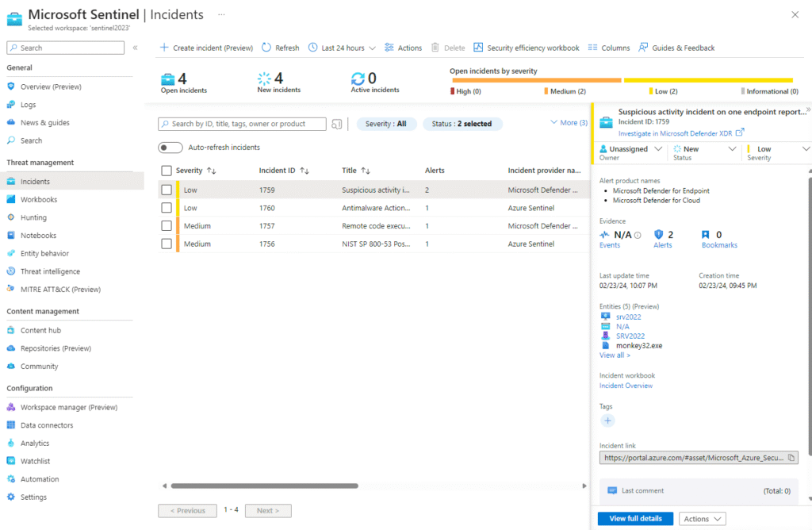This screenshot has height=530, width=812.
Task: Open Settings in sidebar
Action: pos(33,497)
